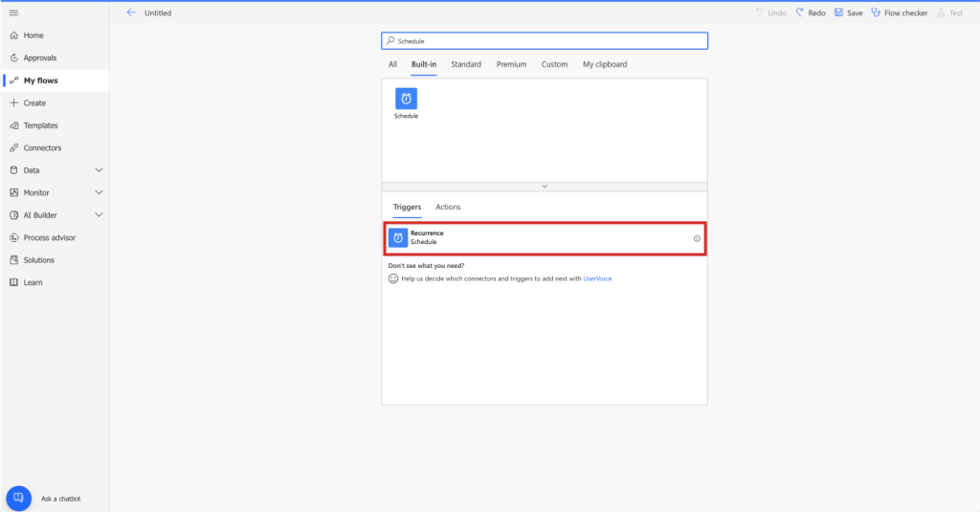
Task: Open the chatbot assistant button
Action: 19,499
